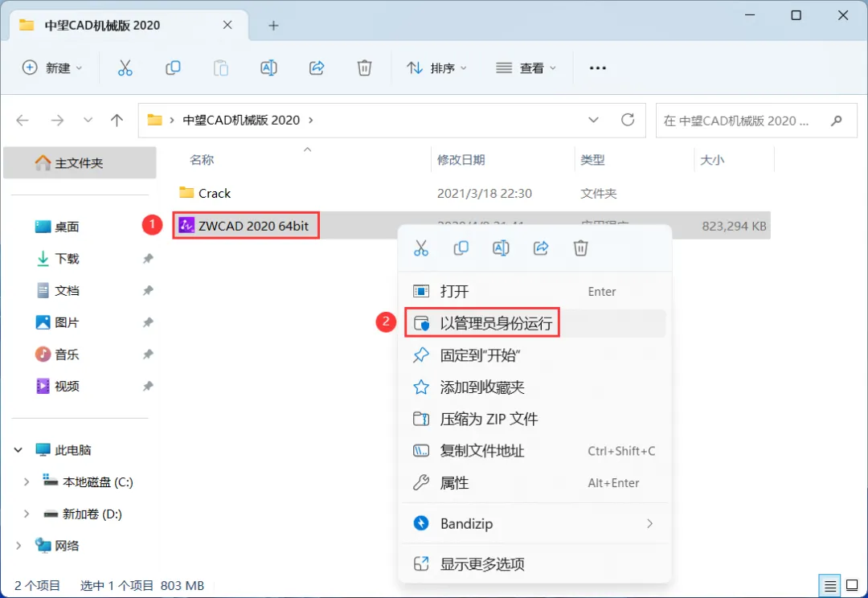
Task: Open the 查看 view dropdown
Action: click(526, 68)
